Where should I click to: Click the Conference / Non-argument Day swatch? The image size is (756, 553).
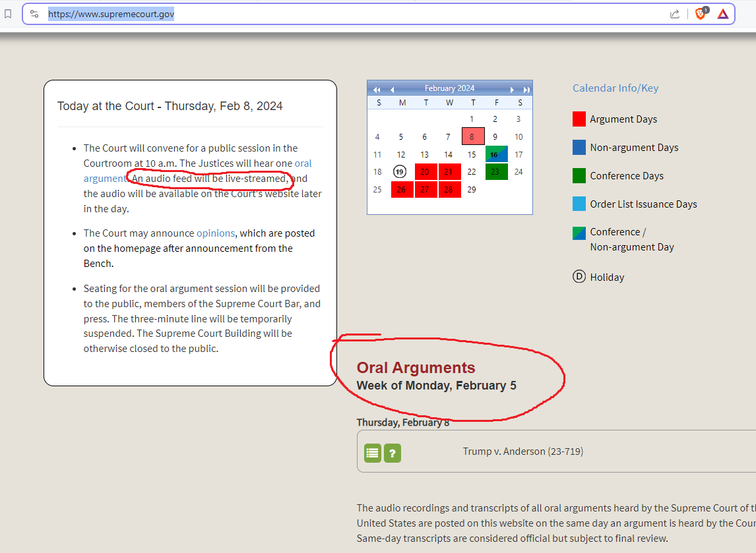point(579,233)
